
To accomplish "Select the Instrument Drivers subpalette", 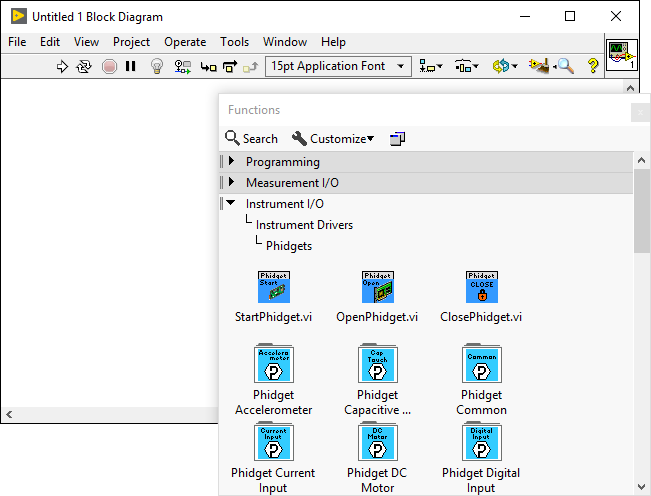I will click(304, 225).
